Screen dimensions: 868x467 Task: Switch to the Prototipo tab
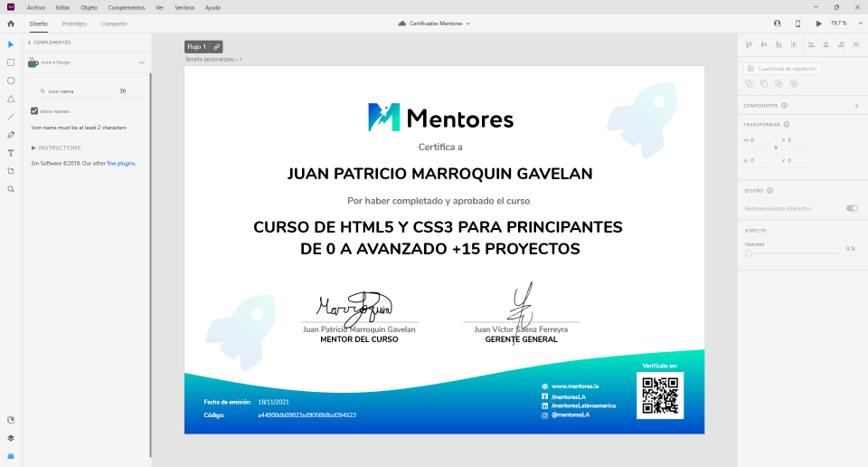pyautogui.click(x=74, y=24)
